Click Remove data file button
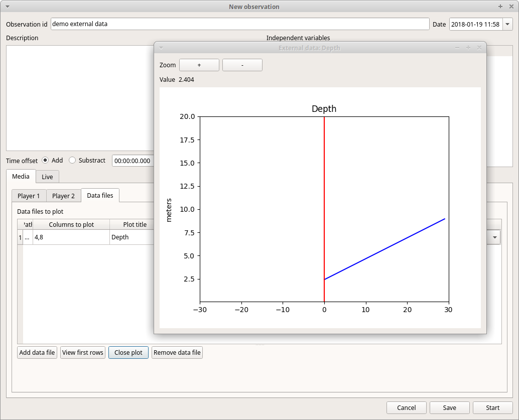The width and height of the screenshot is (519, 420). pos(177,352)
